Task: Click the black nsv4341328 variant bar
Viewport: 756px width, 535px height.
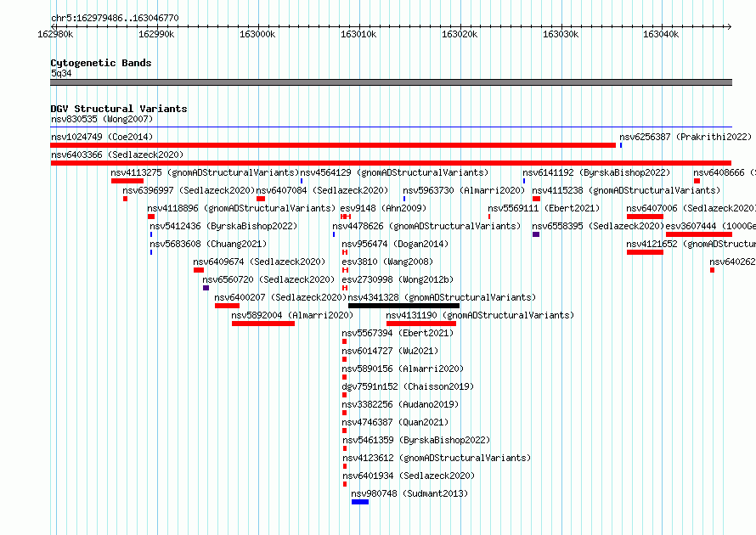Action: click(403, 306)
